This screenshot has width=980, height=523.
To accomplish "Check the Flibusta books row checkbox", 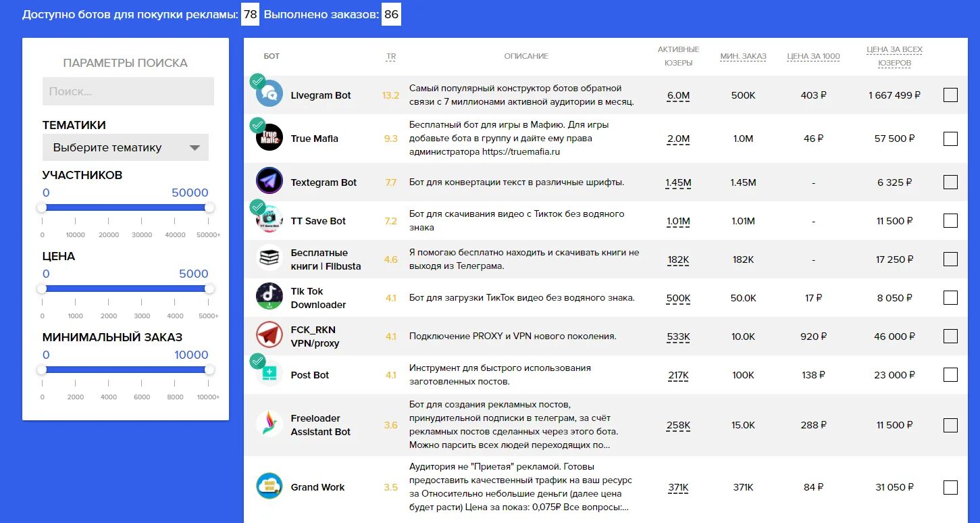I will (950, 259).
